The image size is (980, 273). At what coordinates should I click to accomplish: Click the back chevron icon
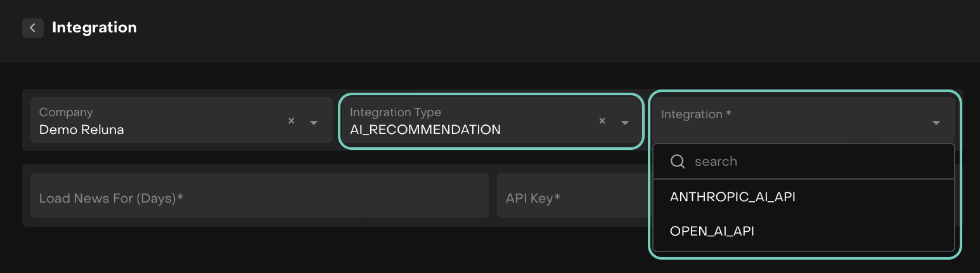tap(32, 28)
